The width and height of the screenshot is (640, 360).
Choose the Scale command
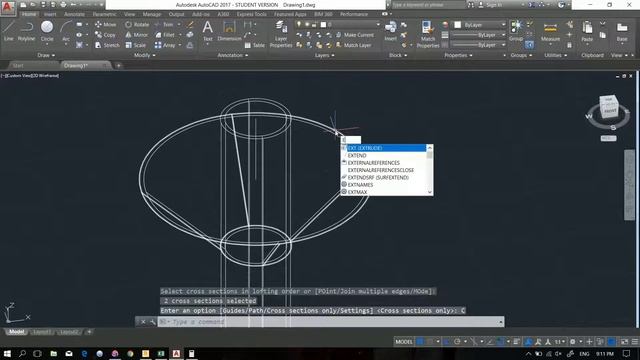(136, 45)
